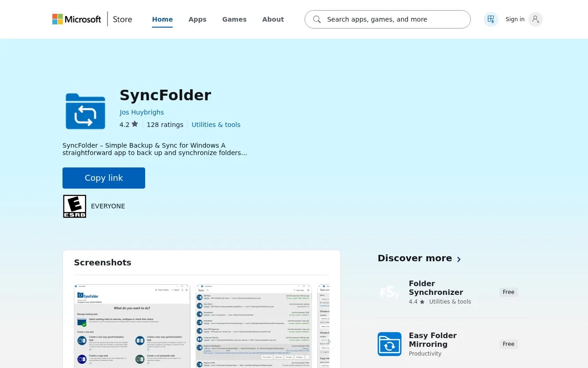Open publisher Jos Huybrighs link
This screenshot has height=368, width=588.
(x=141, y=112)
